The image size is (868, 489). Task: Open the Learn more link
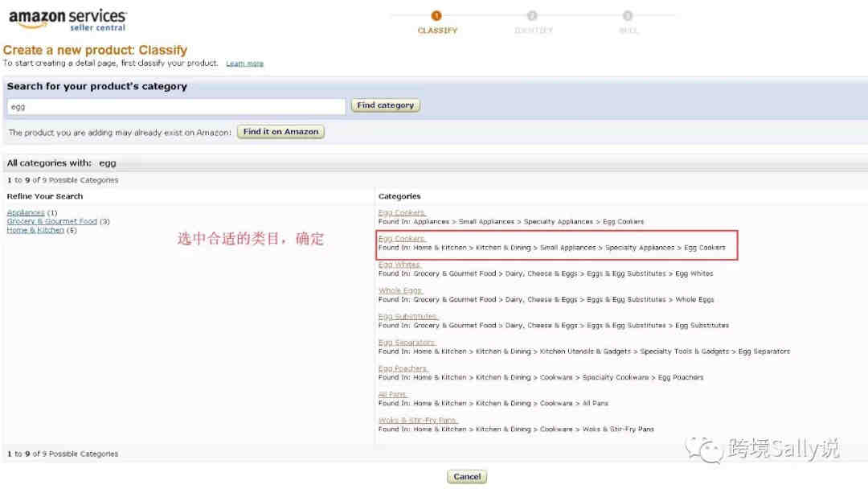pos(244,64)
